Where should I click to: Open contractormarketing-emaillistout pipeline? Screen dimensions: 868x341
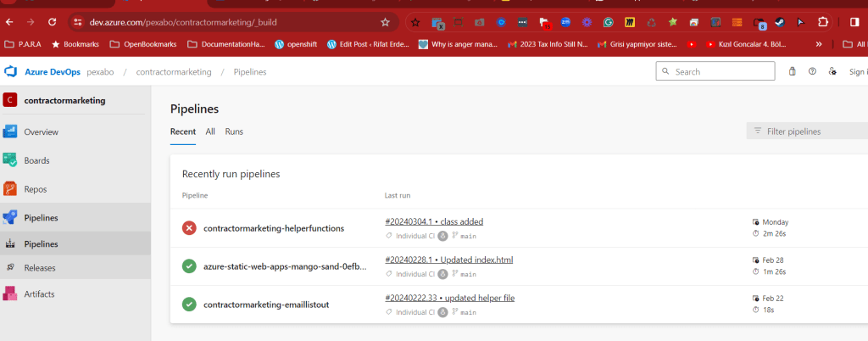266,305
